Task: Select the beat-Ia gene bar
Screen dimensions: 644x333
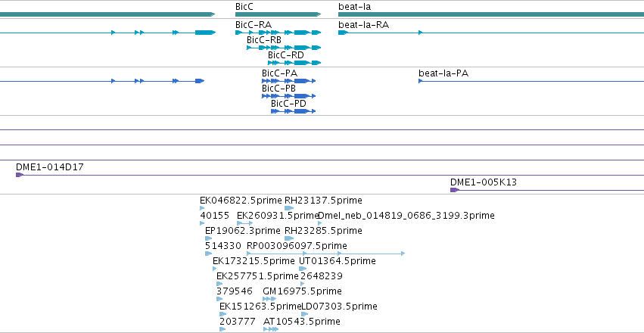Action: (491, 14)
